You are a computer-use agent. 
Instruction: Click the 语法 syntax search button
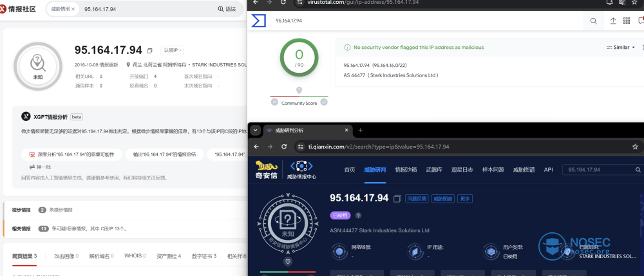pyautogui.click(x=227, y=9)
